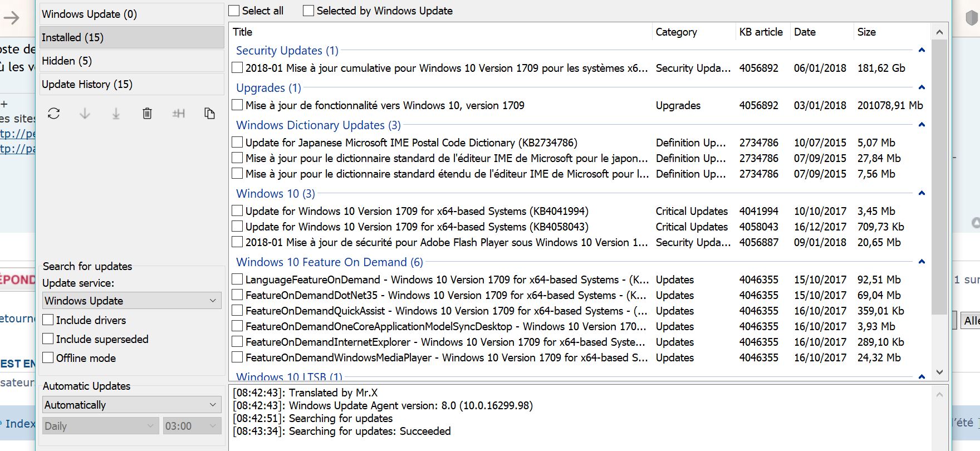The image size is (980, 451).
Task: Click the copy links documents icon
Action: (209, 114)
